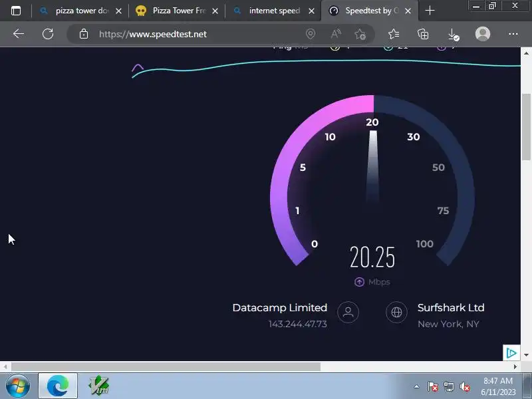
Task: Click the Microsoft Edge taskbar icon
Action: pos(58,386)
